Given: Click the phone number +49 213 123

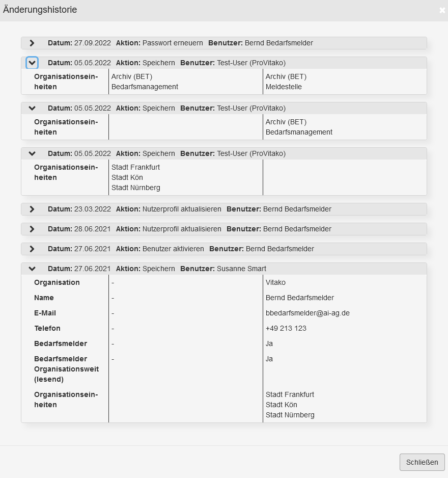Looking at the screenshot, I should point(286,328).
